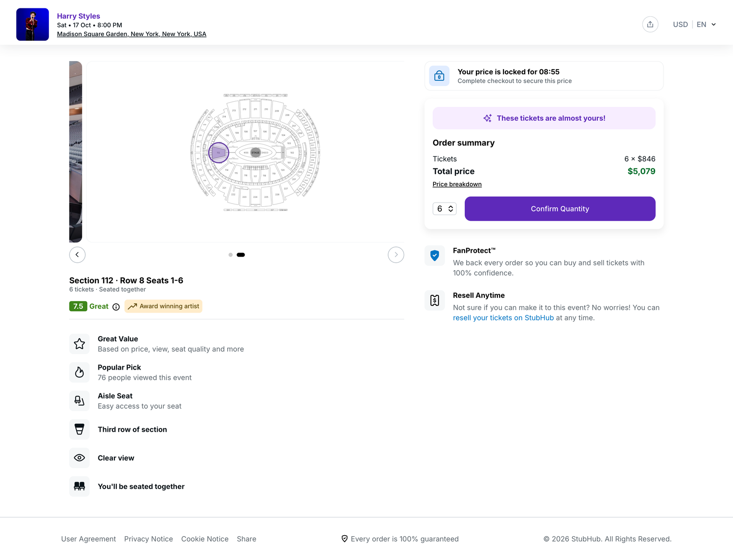Click the Section 112 Row 8 heading
733x560 pixels.
(x=126, y=280)
